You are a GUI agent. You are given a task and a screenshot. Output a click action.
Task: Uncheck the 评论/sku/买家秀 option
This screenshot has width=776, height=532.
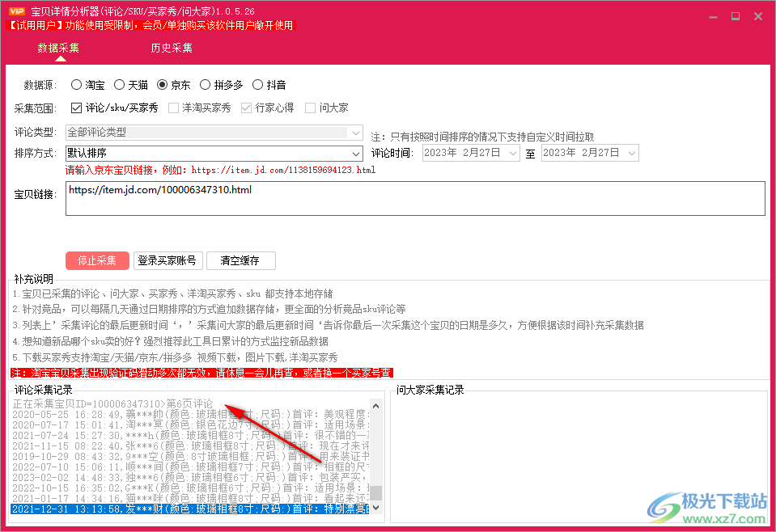pos(76,107)
